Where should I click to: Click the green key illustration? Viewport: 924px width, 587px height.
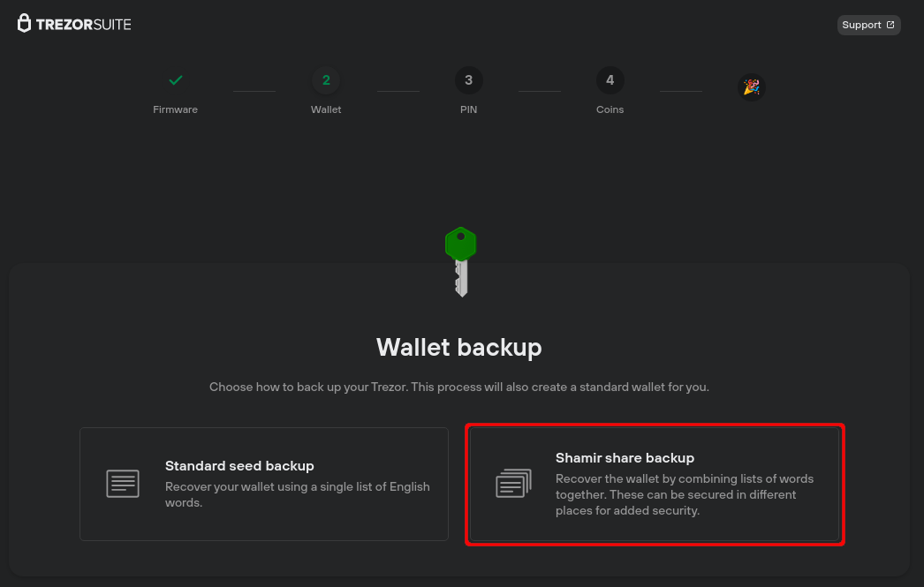click(461, 261)
